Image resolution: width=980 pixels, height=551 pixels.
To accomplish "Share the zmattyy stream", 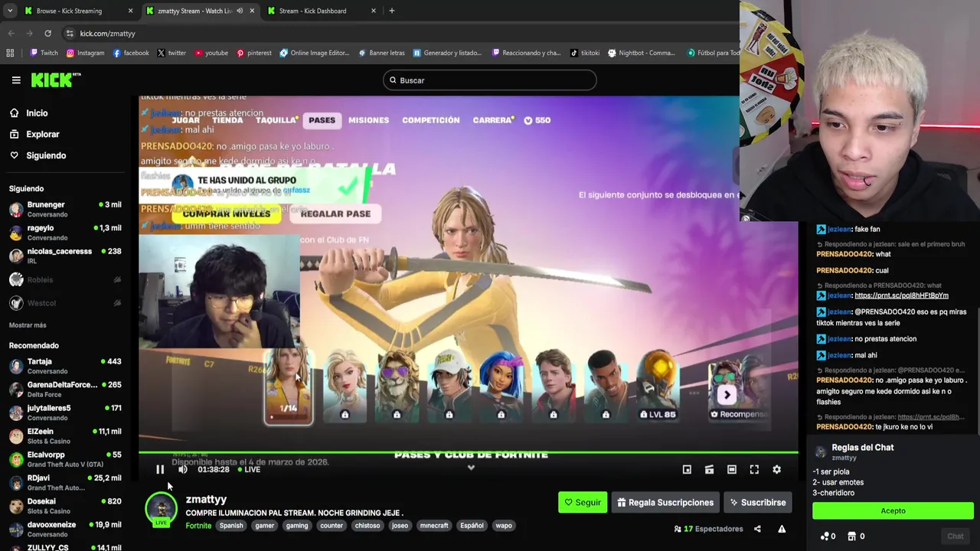I will (x=757, y=529).
